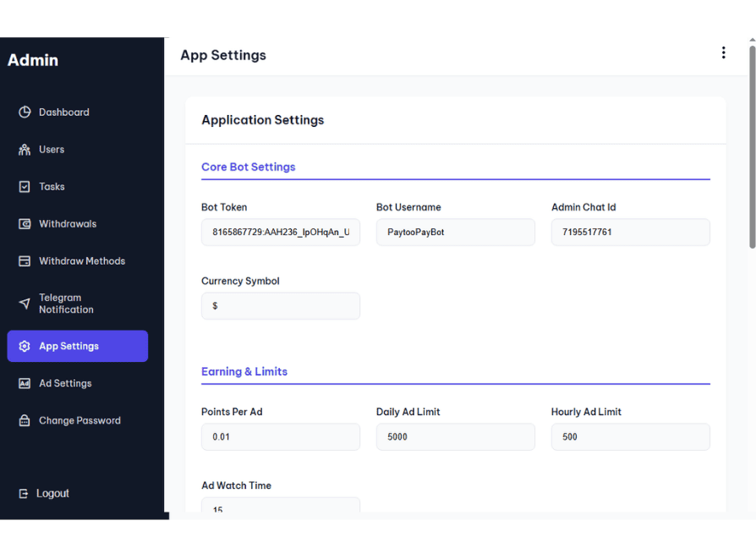Edit the Points Per Ad field
Screen dimensions: 756x559
coord(280,437)
